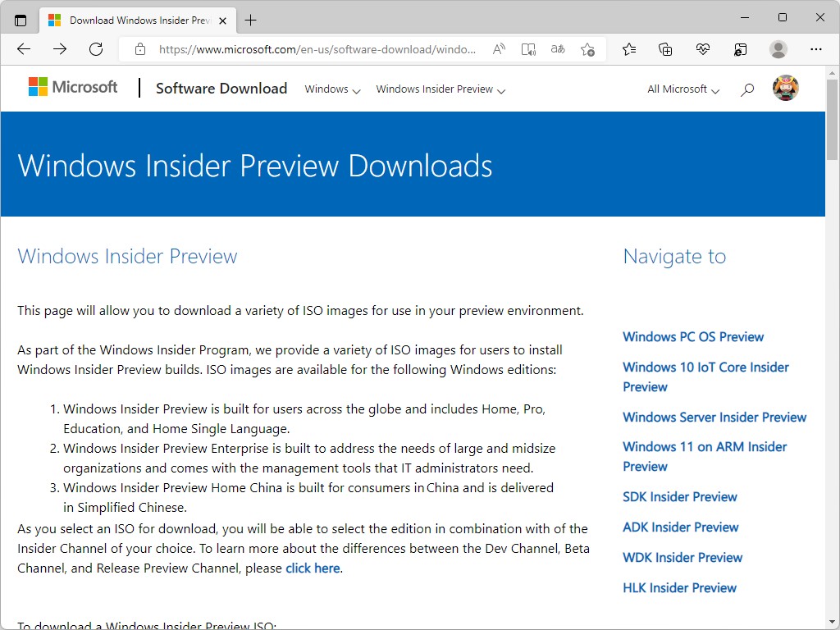Open Browser essentials heart icon
Image resolution: width=840 pixels, height=630 pixels.
703,49
